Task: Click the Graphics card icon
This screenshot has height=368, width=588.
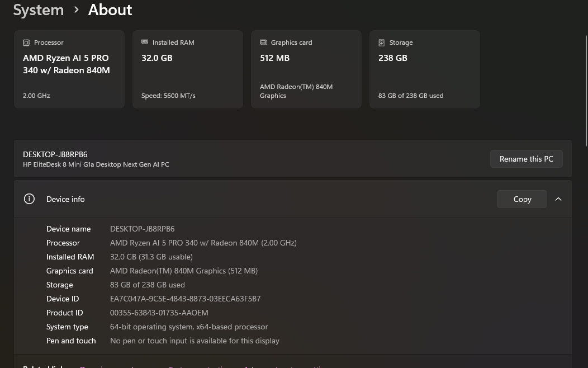Action: tap(263, 43)
